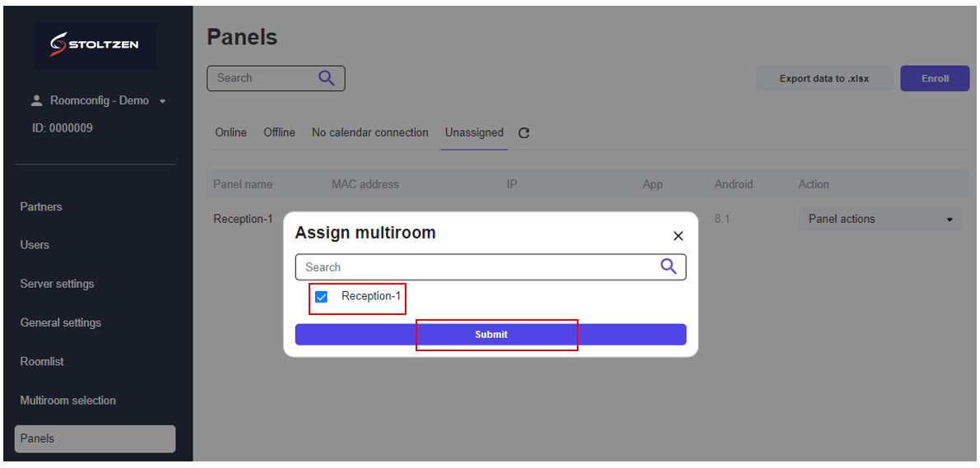Submit the multiroom assignment

point(490,334)
